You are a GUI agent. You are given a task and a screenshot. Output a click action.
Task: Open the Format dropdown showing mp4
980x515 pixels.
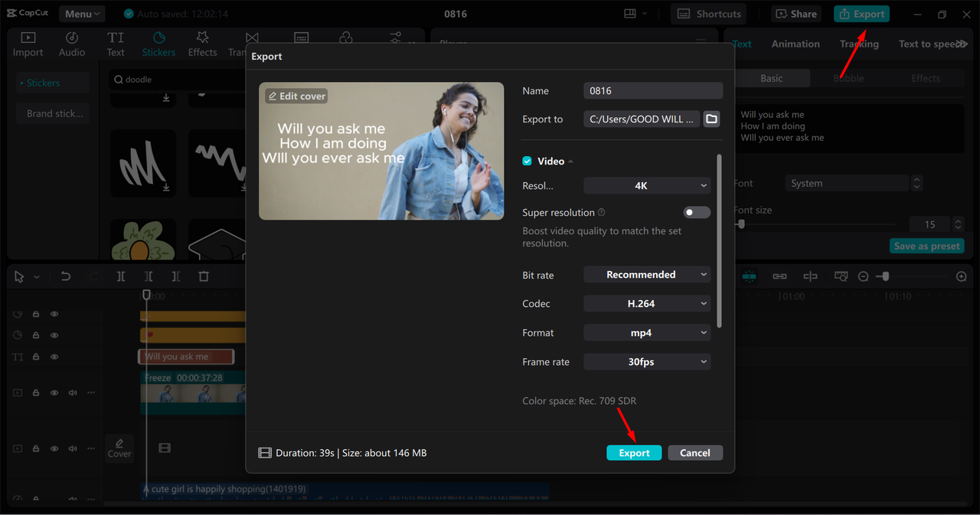pyautogui.click(x=647, y=333)
